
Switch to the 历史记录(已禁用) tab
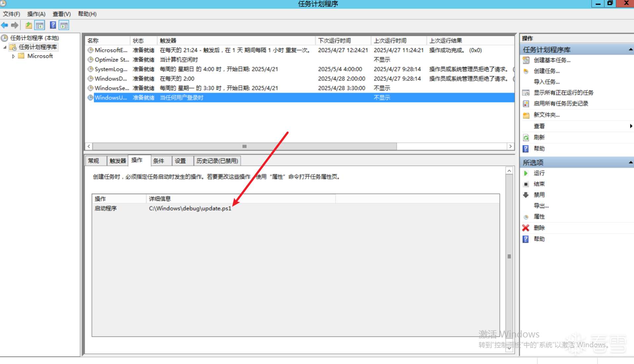(217, 161)
